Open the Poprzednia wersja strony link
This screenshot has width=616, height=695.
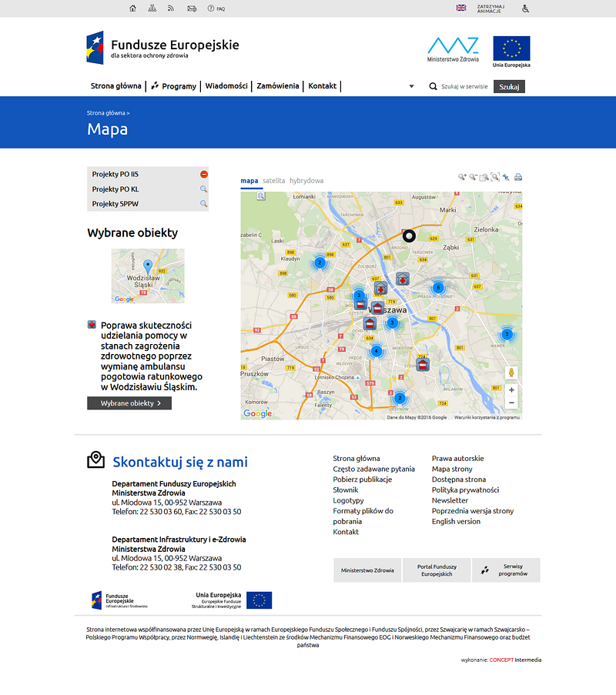coord(473,511)
